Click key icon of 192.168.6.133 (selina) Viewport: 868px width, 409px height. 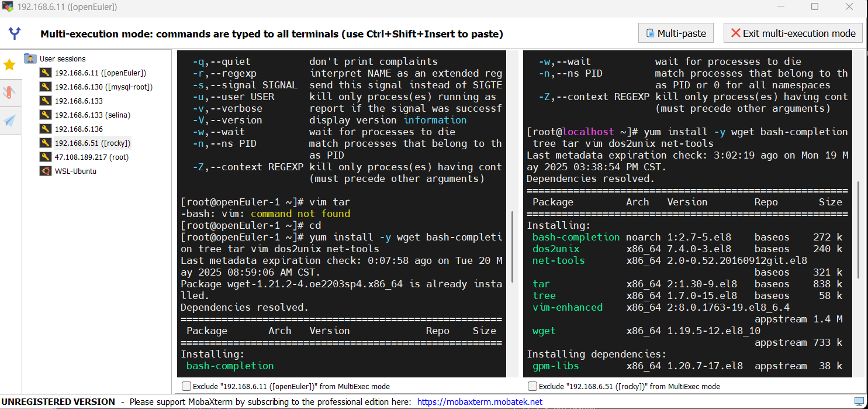tap(45, 115)
